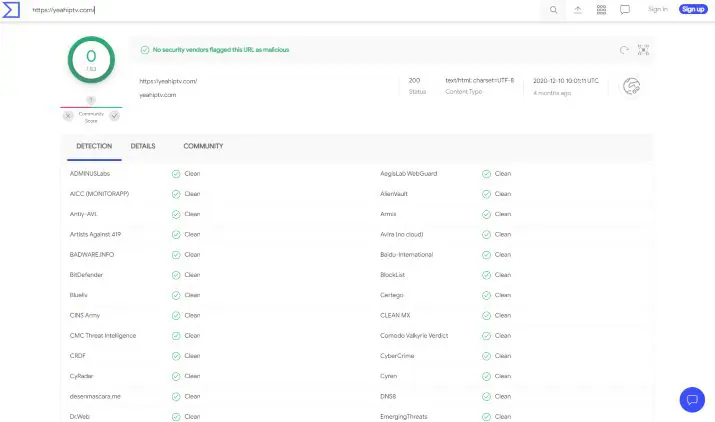
Task: Click the community score downvote X
Action: click(68, 116)
